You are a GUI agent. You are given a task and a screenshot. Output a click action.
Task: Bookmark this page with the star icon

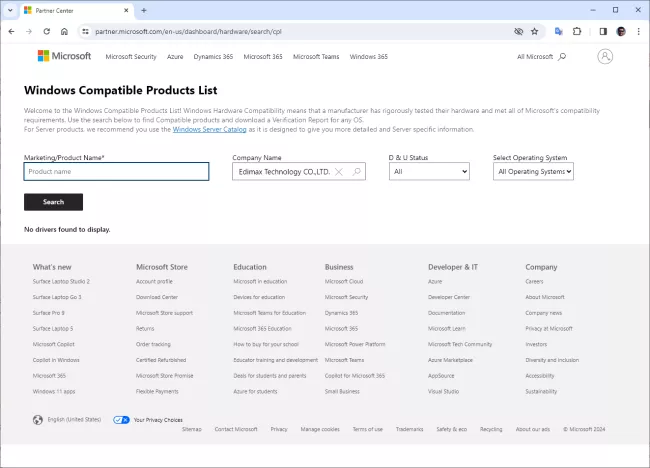point(535,31)
